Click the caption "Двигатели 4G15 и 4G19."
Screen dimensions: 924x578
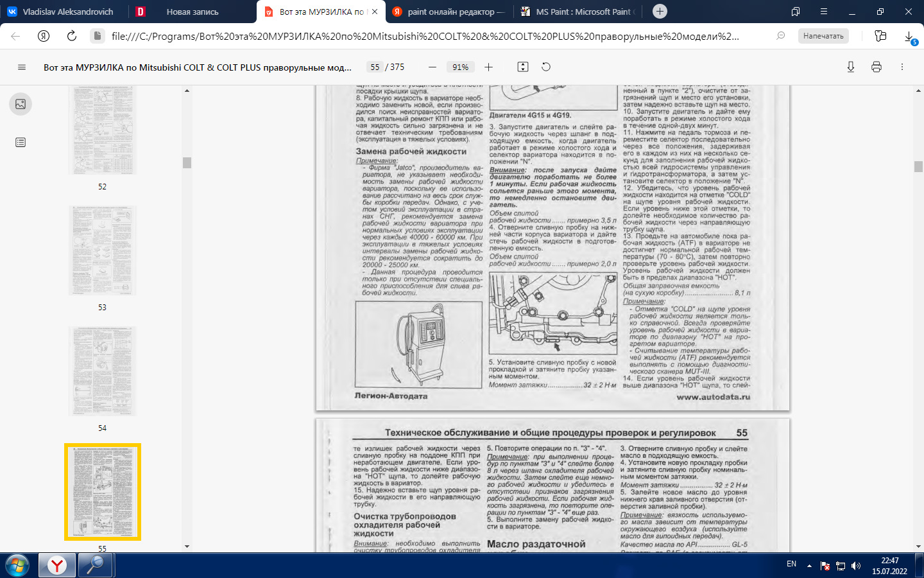(x=530, y=116)
